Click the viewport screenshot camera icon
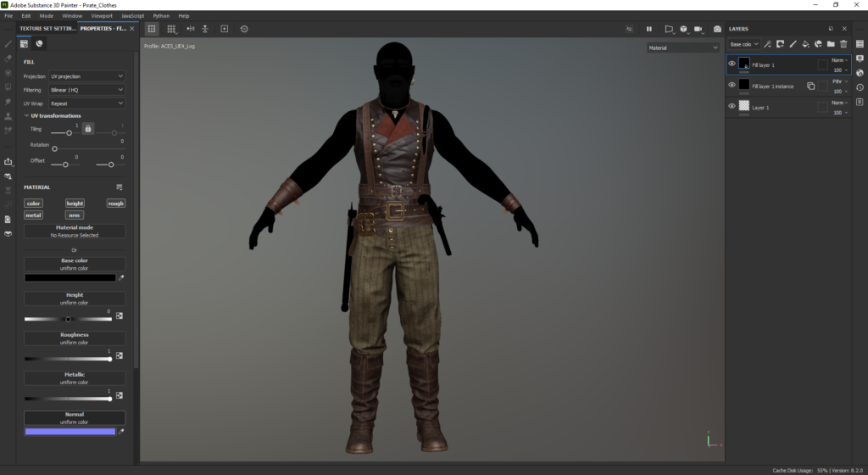Image resolution: width=868 pixels, height=475 pixels. click(x=717, y=29)
